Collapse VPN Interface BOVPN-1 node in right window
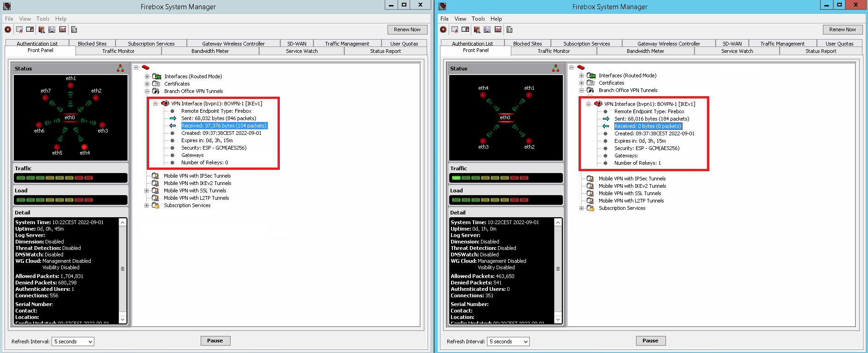The width and height of the screenshot is (868, 353). (x=589, y=104)
